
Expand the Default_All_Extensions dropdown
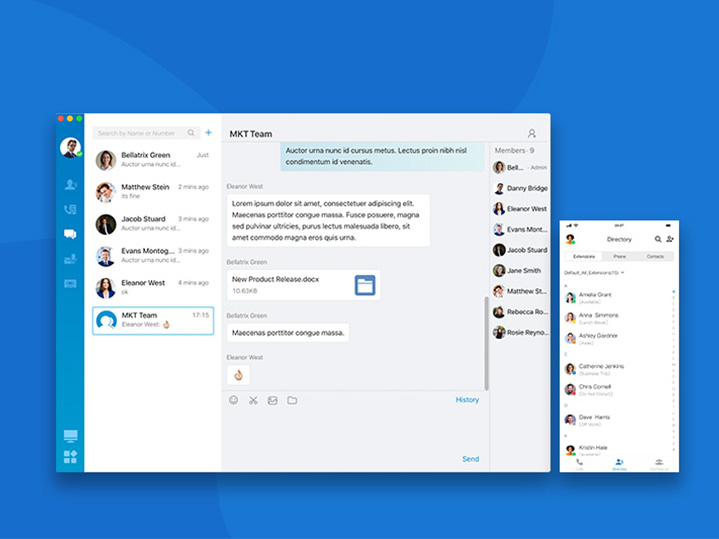(x=594, y=272)
